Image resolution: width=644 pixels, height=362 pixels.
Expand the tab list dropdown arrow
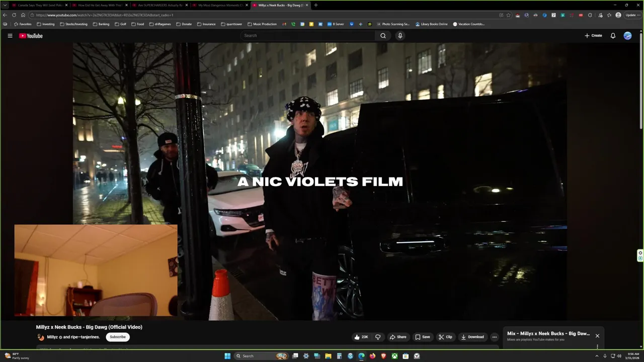[x=5, y=5]
